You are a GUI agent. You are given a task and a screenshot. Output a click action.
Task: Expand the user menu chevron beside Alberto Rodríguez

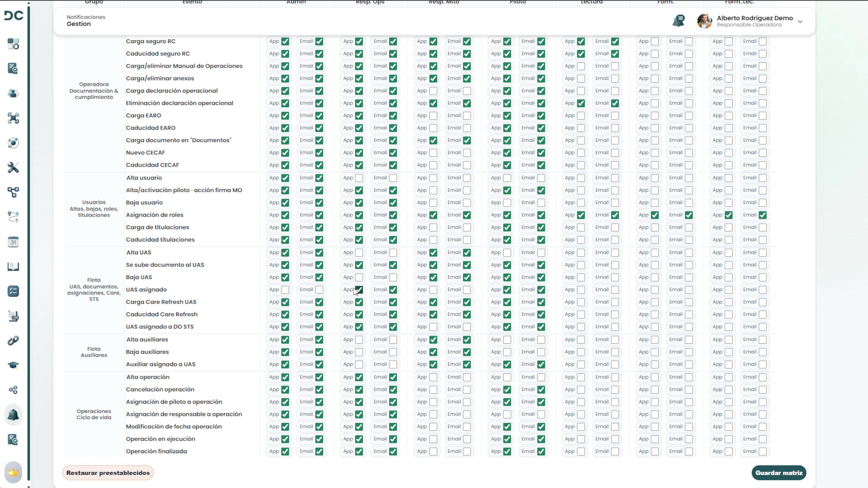800,21
